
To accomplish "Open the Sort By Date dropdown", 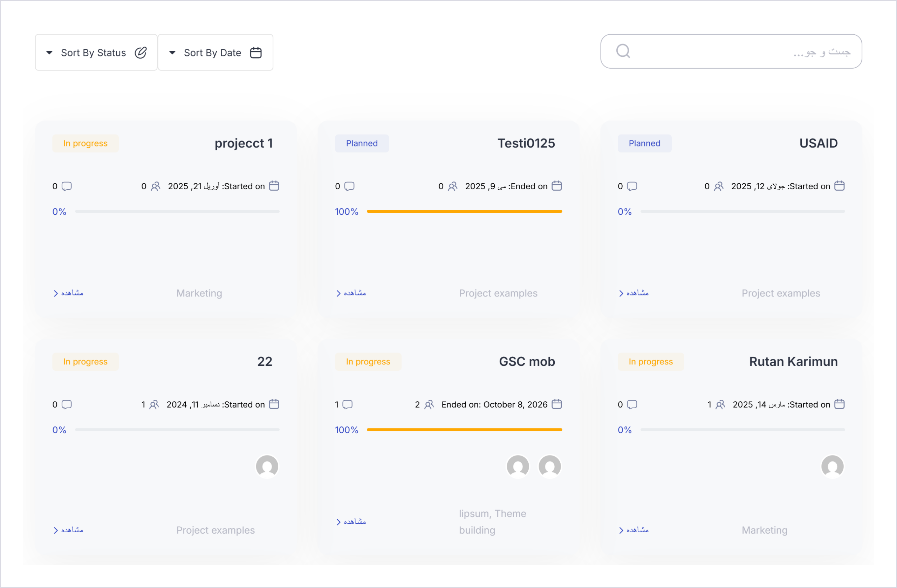I will coord(215,53).
